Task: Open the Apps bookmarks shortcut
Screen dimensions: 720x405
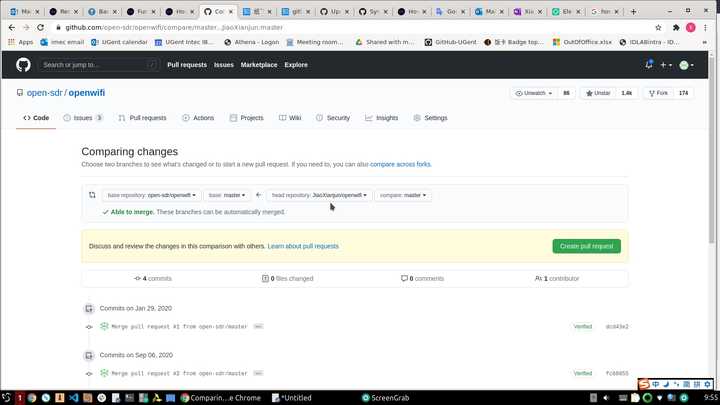Action: click(21, 42)
